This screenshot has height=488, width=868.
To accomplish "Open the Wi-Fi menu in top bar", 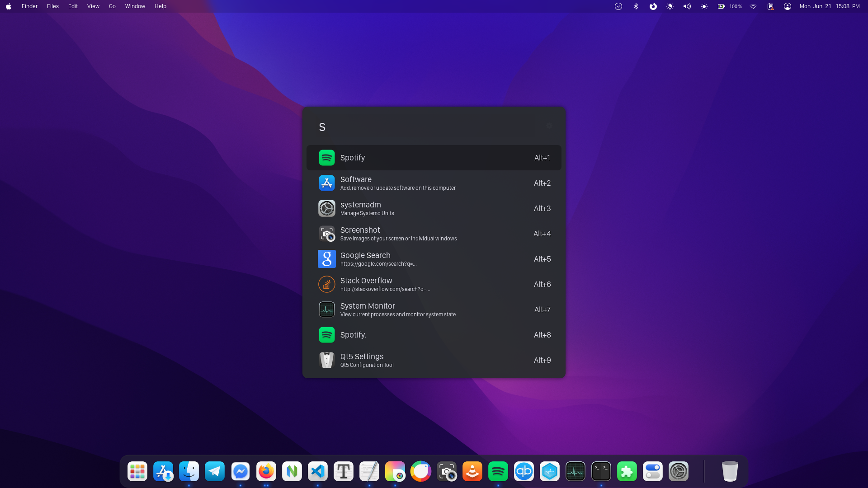I will 753,6.
